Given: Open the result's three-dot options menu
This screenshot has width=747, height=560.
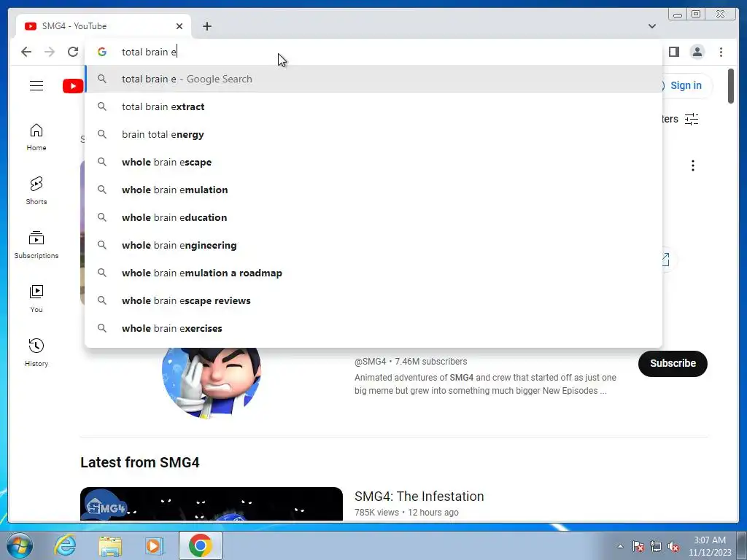Looking at the screenshot, I should tap(693, 166).
